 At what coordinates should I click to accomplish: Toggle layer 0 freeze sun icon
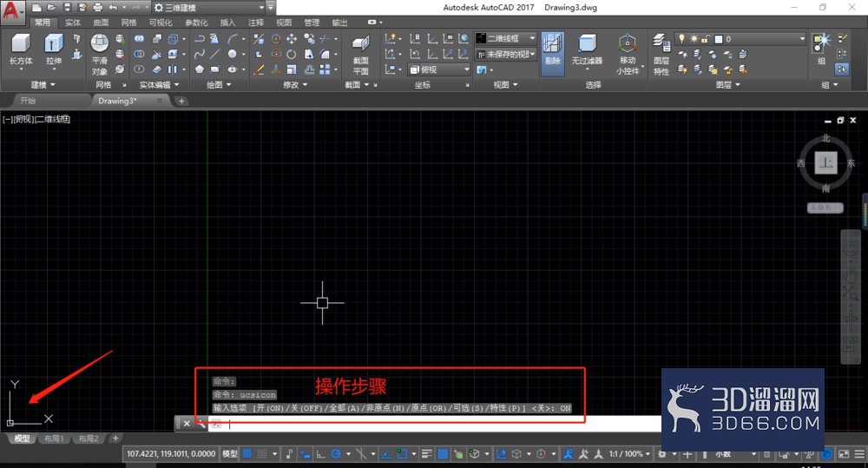point(694,39)
